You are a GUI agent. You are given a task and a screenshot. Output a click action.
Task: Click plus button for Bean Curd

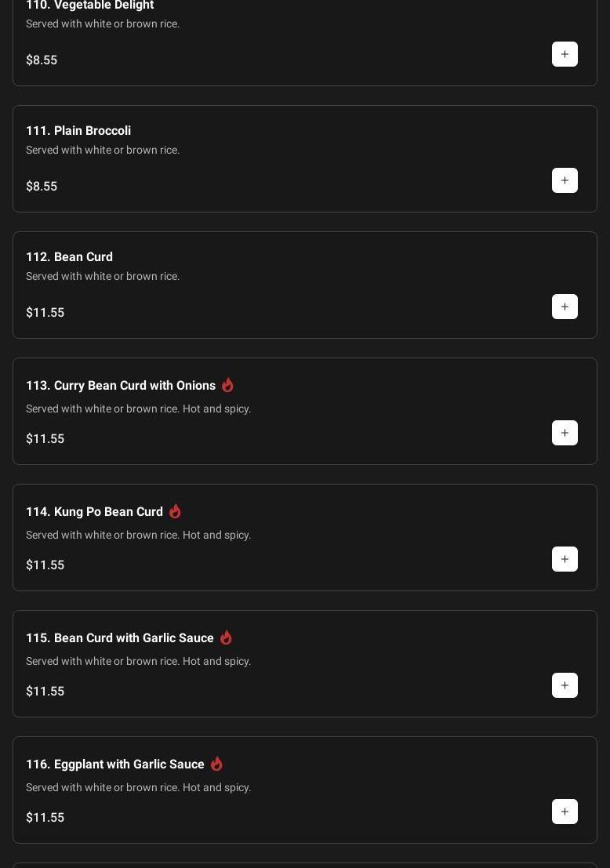click(x=565, y=307)
